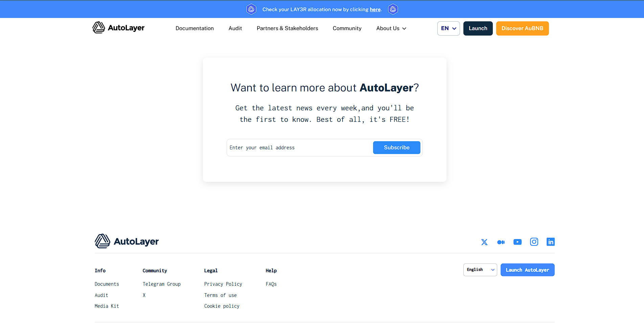Click the 'Want to learn more about AutoLayer?' heading
Screen dimensions: 644x323
click(325, 88)
